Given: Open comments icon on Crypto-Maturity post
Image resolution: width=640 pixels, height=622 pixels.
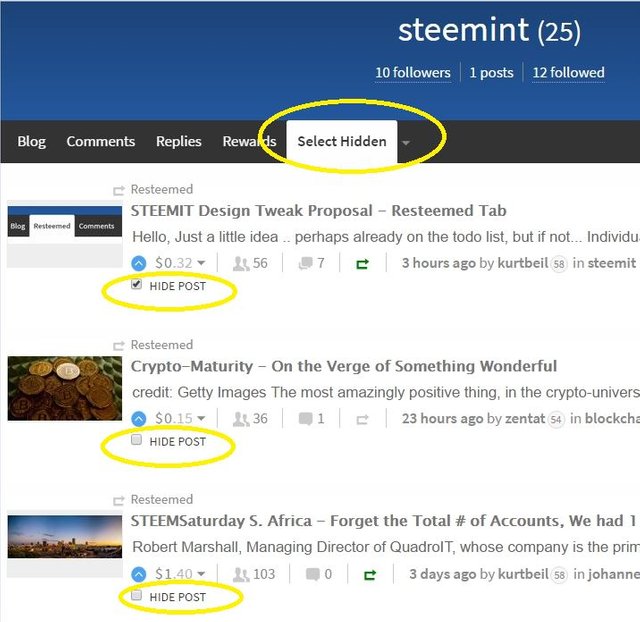Looking at the screenshot, I should (x=306, y=419).
